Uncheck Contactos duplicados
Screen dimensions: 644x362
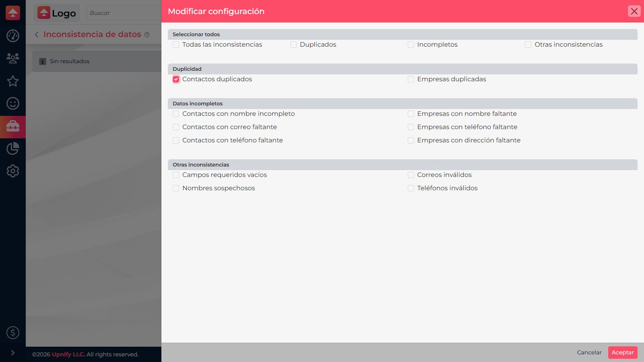(x=176, y=79)
